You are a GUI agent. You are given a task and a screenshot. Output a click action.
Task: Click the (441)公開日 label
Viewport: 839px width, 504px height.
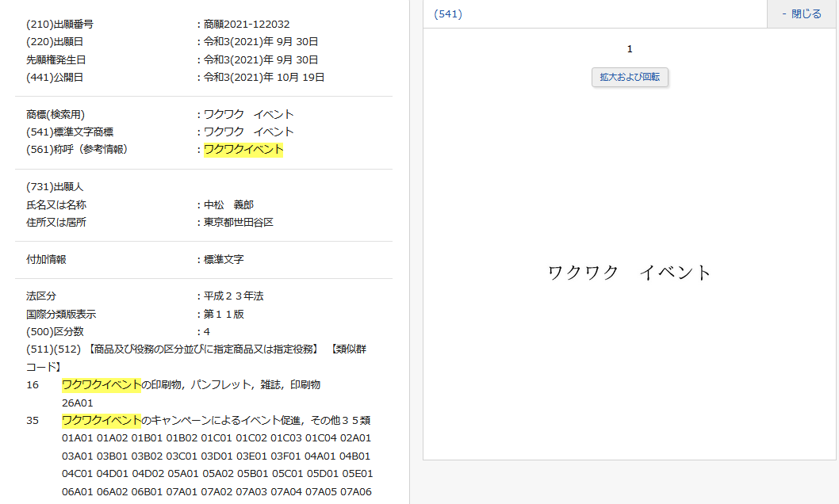(55, 78)
